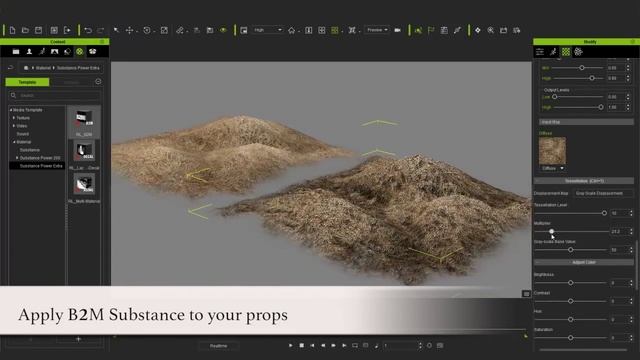This screenshot has height=360, width=640.
Task: Open the quality dropdown set to High
Action: click(267, 30)
